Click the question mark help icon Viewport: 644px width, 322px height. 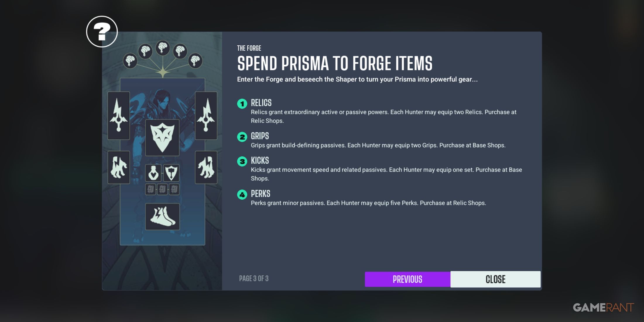click(102, 32)
